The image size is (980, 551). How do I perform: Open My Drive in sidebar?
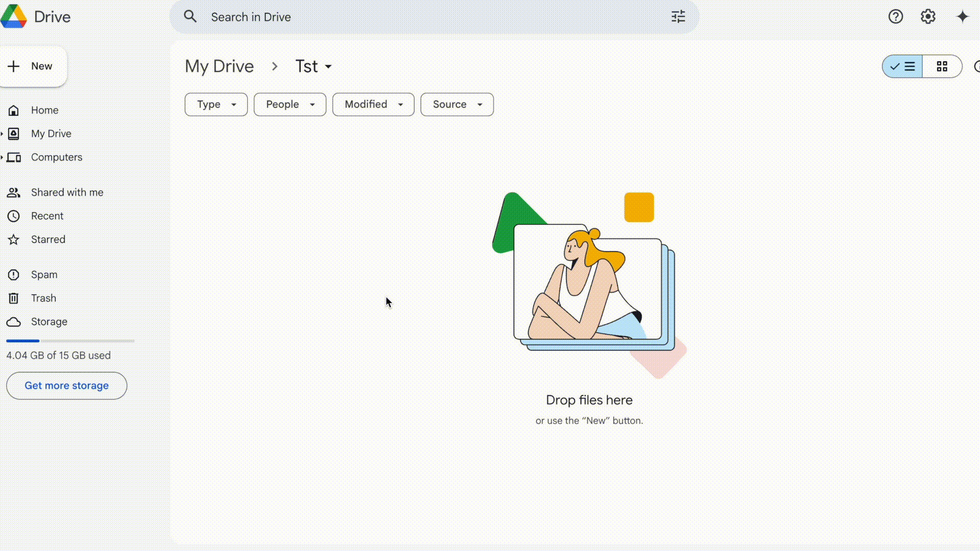click(51, 134)
